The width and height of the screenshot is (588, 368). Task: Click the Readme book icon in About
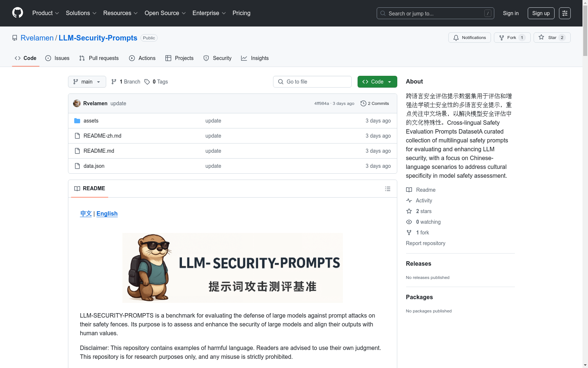(409, 190)
